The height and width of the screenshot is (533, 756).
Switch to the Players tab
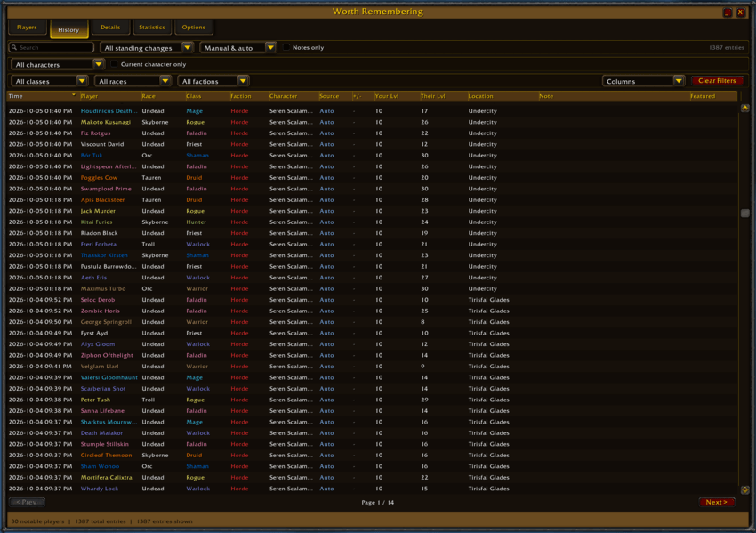coord(27,28)
